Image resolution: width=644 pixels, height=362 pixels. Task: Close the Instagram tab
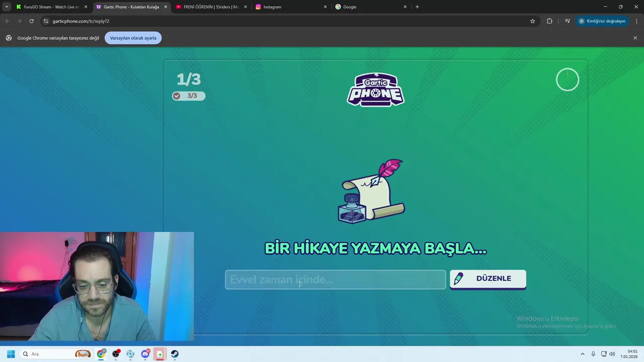click(325, 7)
